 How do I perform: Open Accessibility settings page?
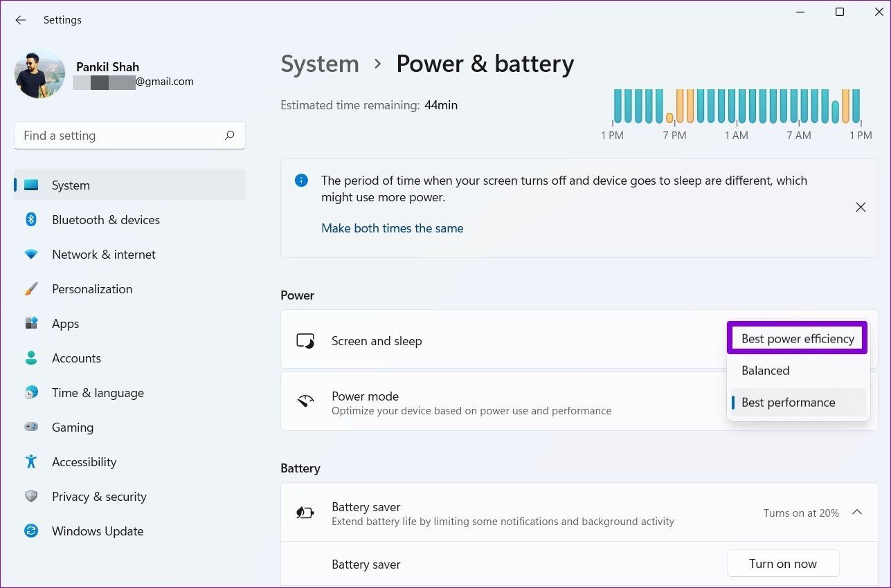pyautogui.click(x=129, y=462)
